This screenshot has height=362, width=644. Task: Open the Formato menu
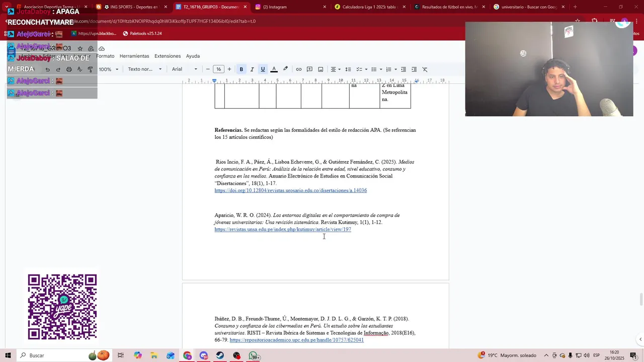point(105,56)
